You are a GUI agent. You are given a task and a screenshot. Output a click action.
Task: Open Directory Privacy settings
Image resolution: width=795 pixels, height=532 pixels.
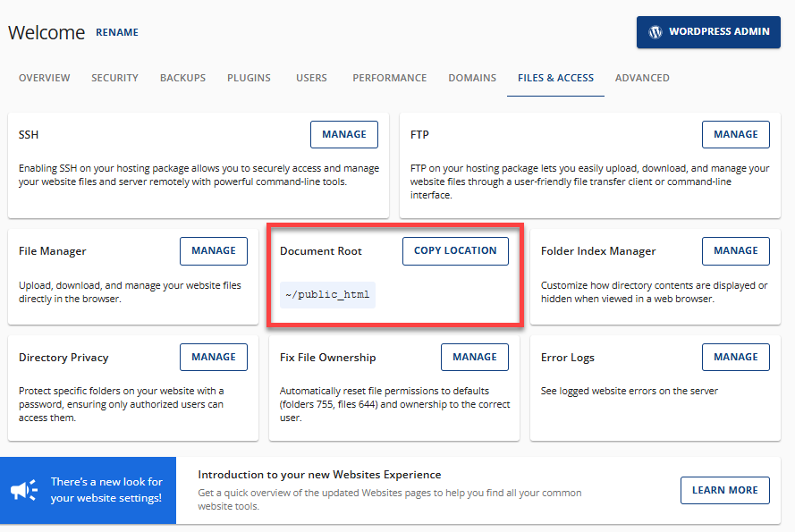(x=214, y=357)
